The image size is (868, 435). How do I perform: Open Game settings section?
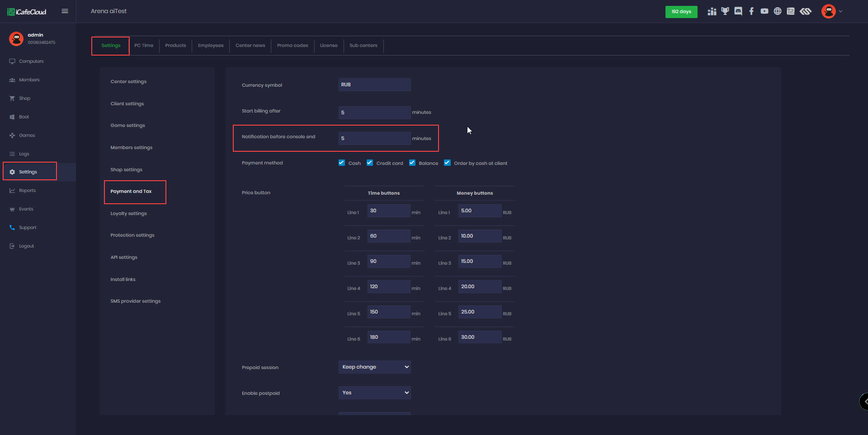128,126
